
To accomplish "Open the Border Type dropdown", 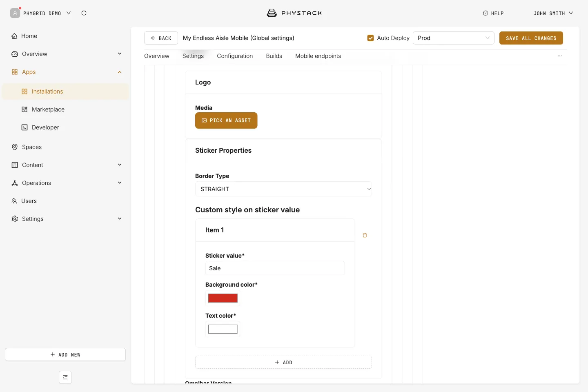I will (283, 189).
